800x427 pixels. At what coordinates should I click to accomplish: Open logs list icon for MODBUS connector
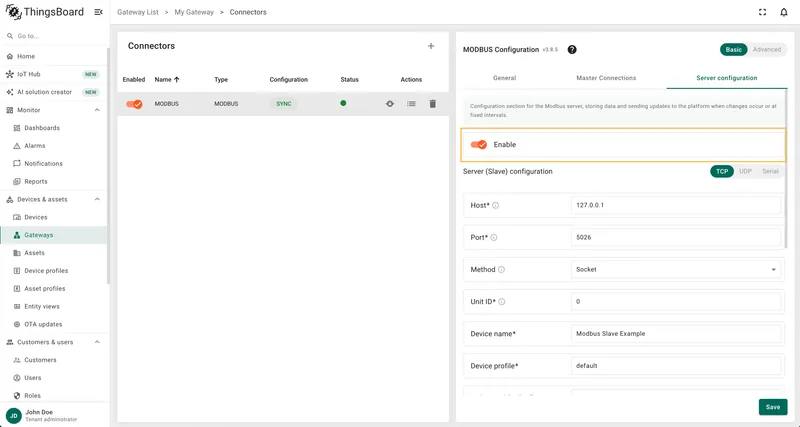click(411, 104)
